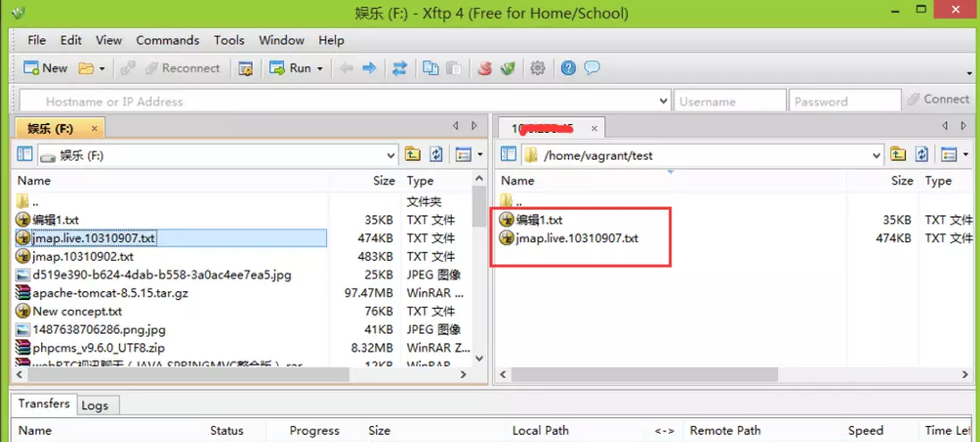This screenshot has width=980, height=442.
Task: Click the Open folder toolbar icon
Action: point(86,68)
